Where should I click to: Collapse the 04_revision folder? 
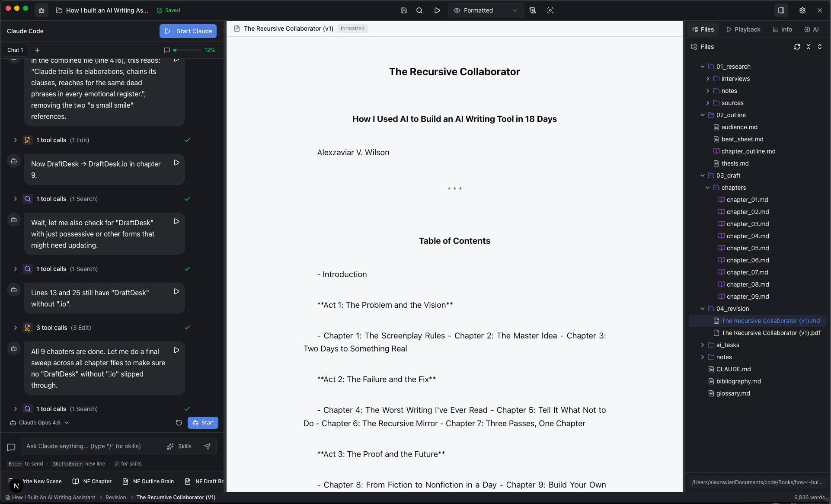703,309
